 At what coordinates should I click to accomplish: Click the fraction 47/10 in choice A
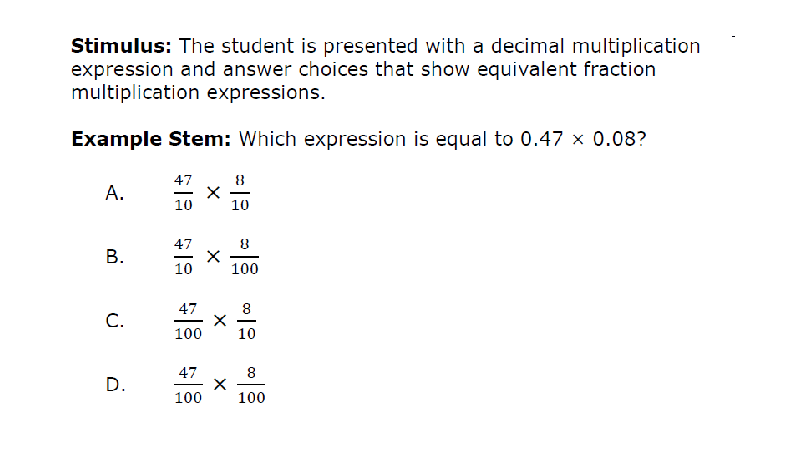[183, 193]
